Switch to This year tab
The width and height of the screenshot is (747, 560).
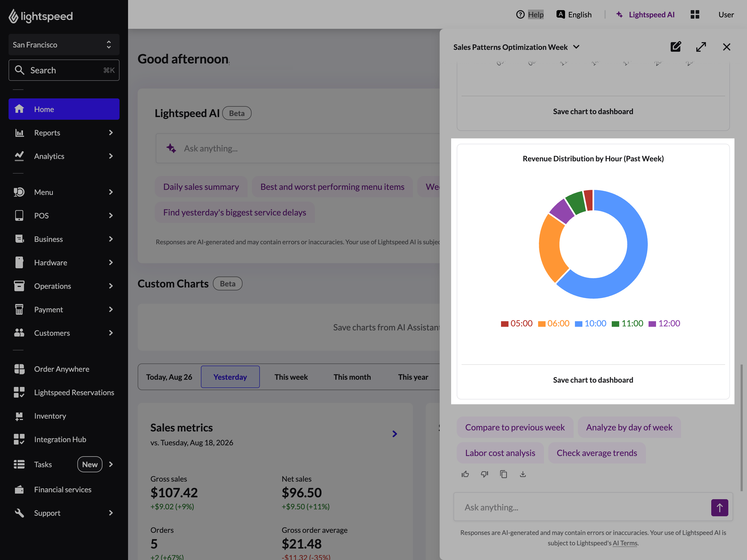(x=413, y=377)
